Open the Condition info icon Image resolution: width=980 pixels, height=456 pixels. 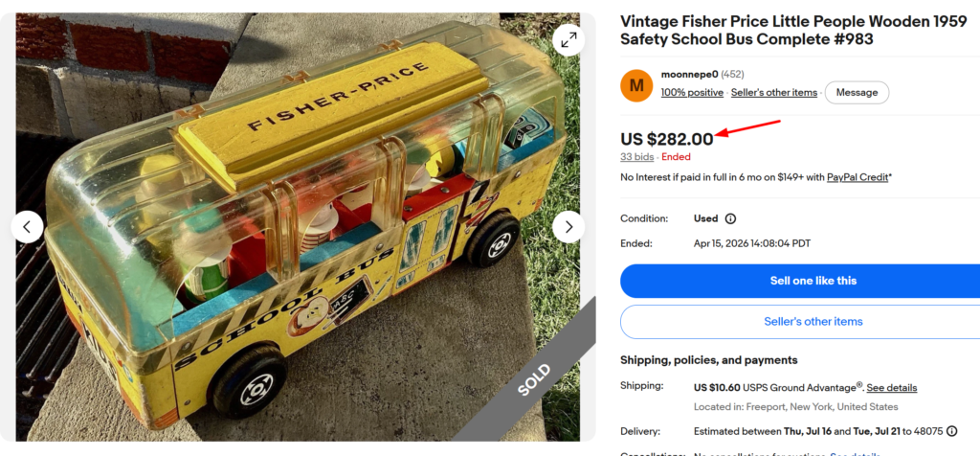tap(730, 219)
